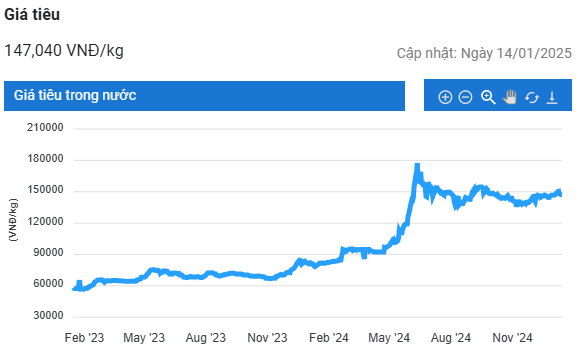Click the Nov '24 axis label
Screen dimensions: 583x361
coord(512,338)
